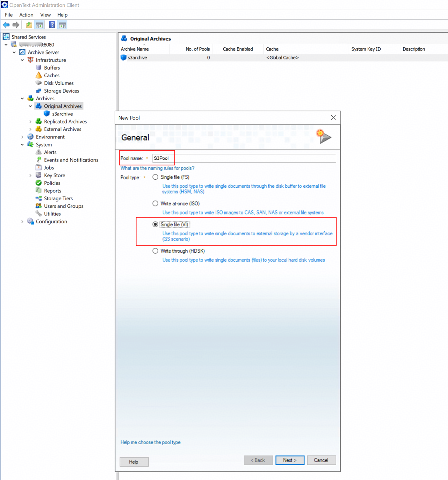Select the Storage Tiers icon
Viewport: 448px width, 480px height.
click(38, 198)
